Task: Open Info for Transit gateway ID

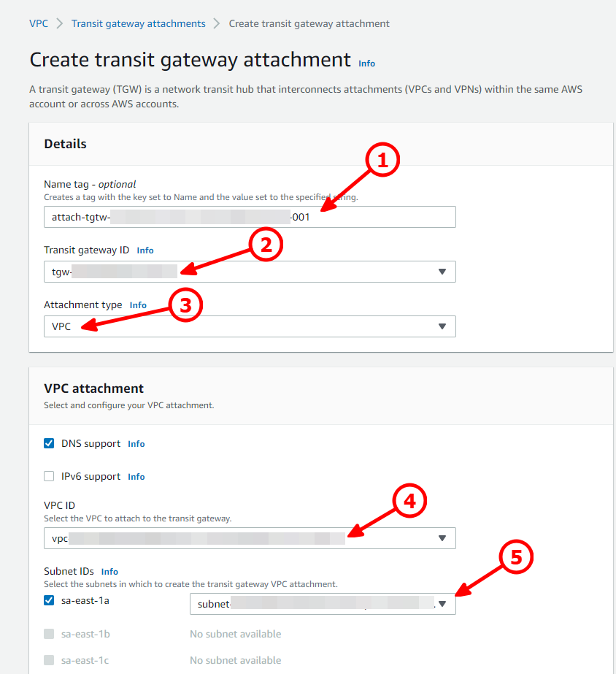Action: [x=145, y=250]
